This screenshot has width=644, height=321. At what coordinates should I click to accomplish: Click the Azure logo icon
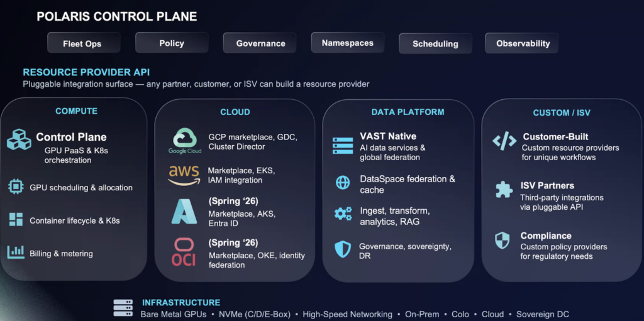(184, 212)
